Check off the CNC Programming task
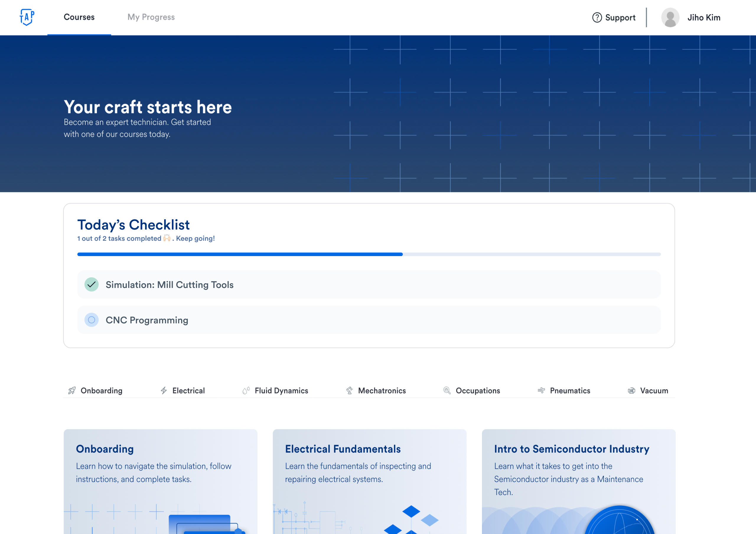The height and width of the screenshot is (534, 756). (92, 320)
